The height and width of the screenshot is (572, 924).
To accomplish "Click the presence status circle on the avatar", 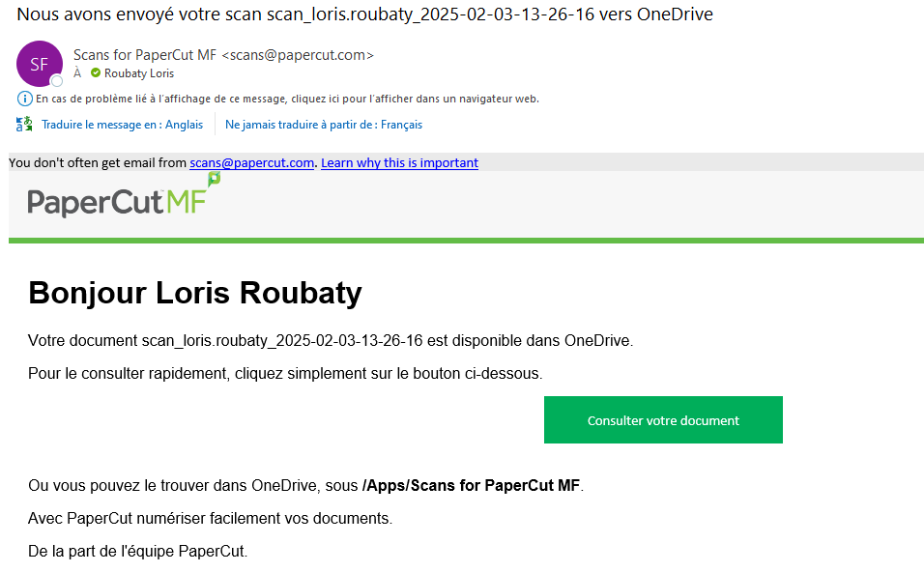I will [x=57, y=81].
